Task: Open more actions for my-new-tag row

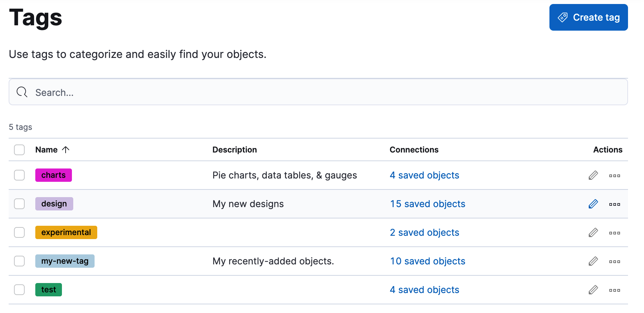Action: [x=614, y=261]
